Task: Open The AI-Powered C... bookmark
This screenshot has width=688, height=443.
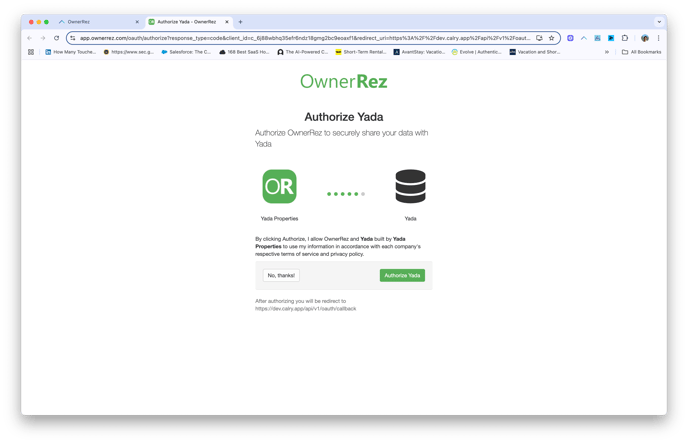Action: point(303,52)
